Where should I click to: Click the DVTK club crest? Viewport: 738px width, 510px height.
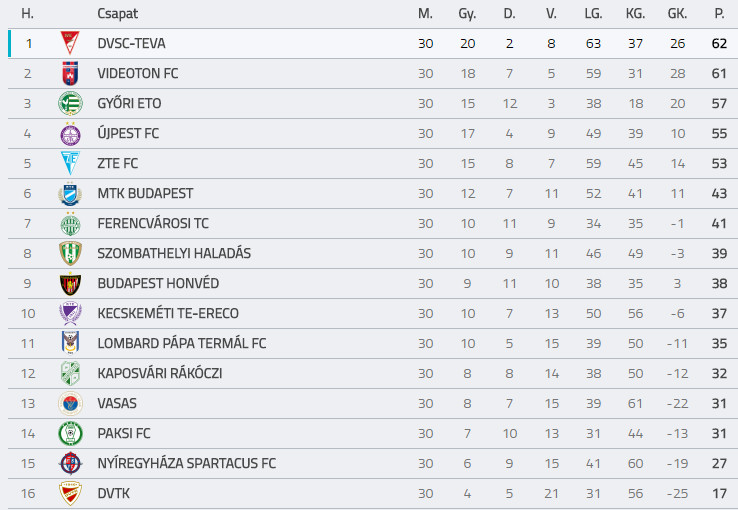point(69,494)
